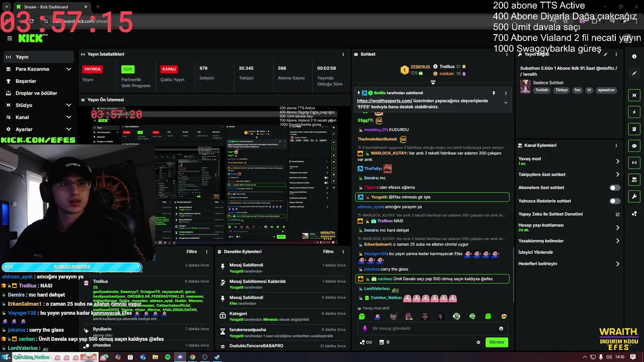Click the speedrun tag in stream info
This screenshot has height=362, width=644.
point(606,90)
